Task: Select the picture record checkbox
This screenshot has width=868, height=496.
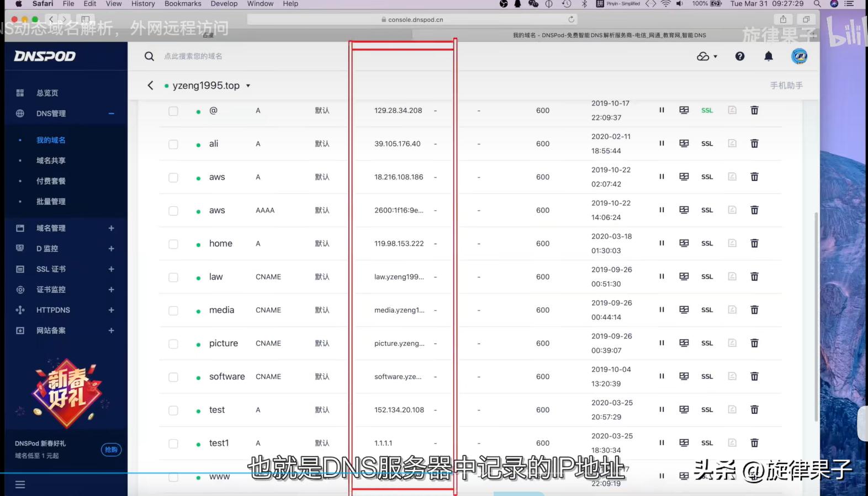Action: tap(173, 344)
